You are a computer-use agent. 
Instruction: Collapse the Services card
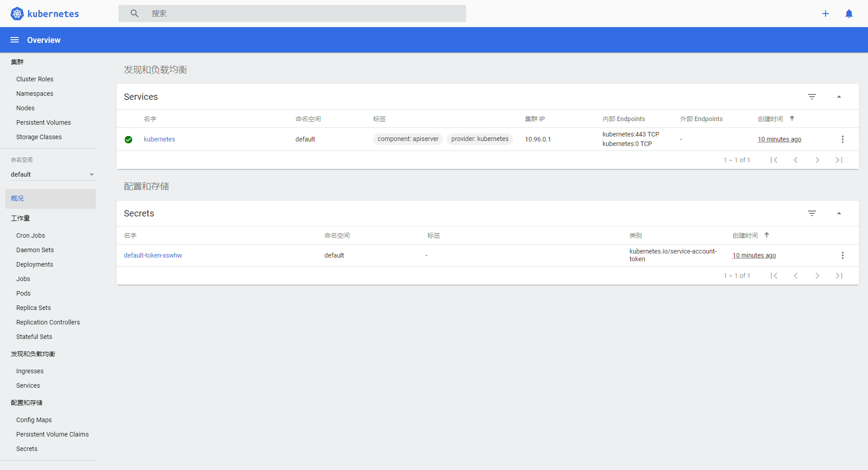(839, 97)
